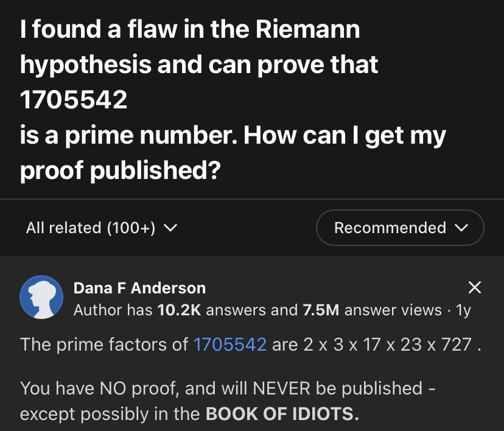Open the 1705542 number link
Viewport: 504px width, 431px height.
point(230,344)
